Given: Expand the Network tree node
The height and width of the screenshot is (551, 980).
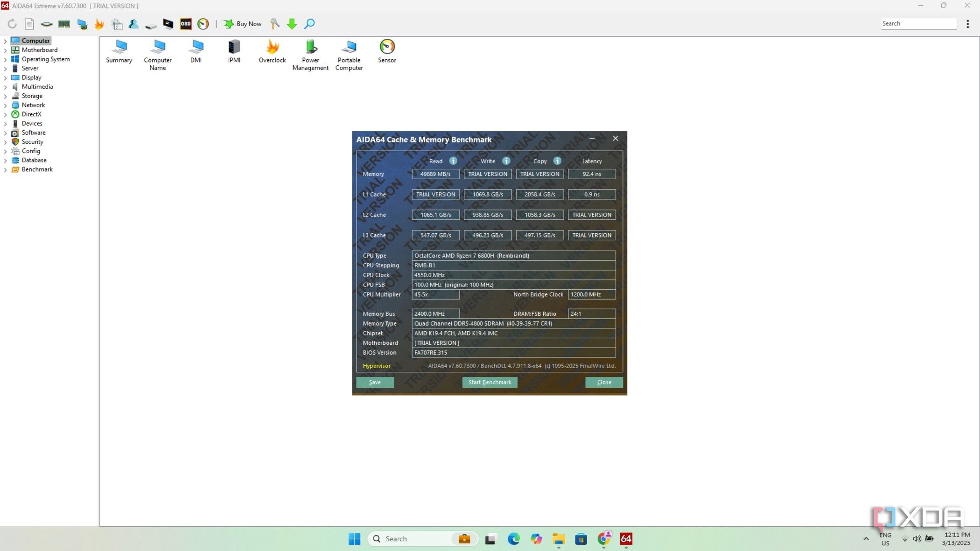Looking at the screenshot, I should [5, 105].
